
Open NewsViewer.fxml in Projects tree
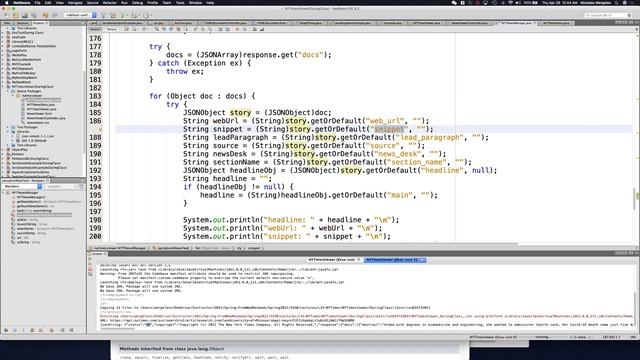[39, 113]
